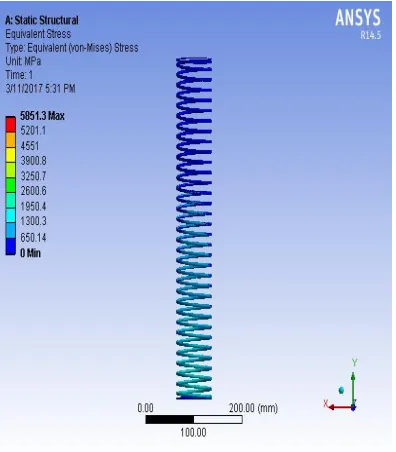Select the '1950.4' legend value
This screenshot has height=452, width=396.
pos(33,206)
